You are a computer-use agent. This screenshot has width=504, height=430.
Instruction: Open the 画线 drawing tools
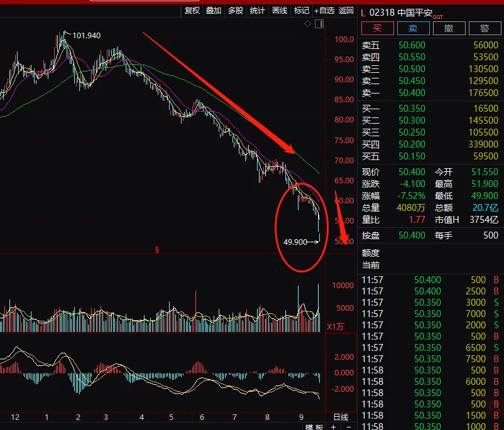[x=280, y=10]
